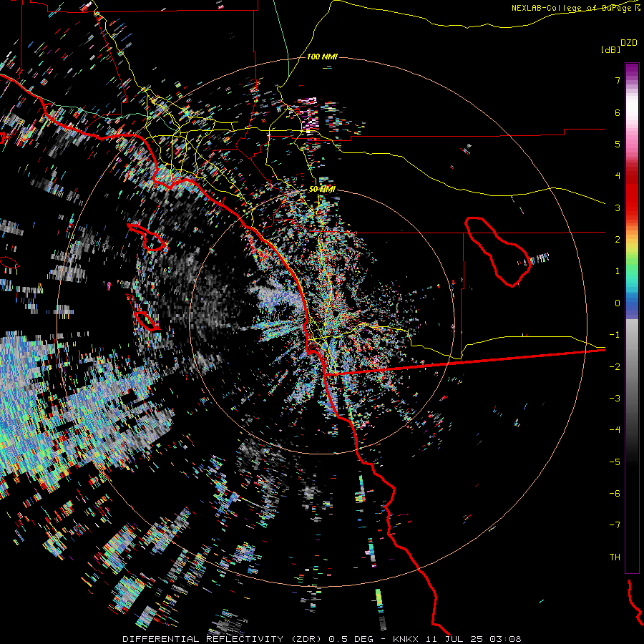Viewport: 644px width, 644px height.
Task: Select the 100 NMI range ring label
Action: click(322, 57)
